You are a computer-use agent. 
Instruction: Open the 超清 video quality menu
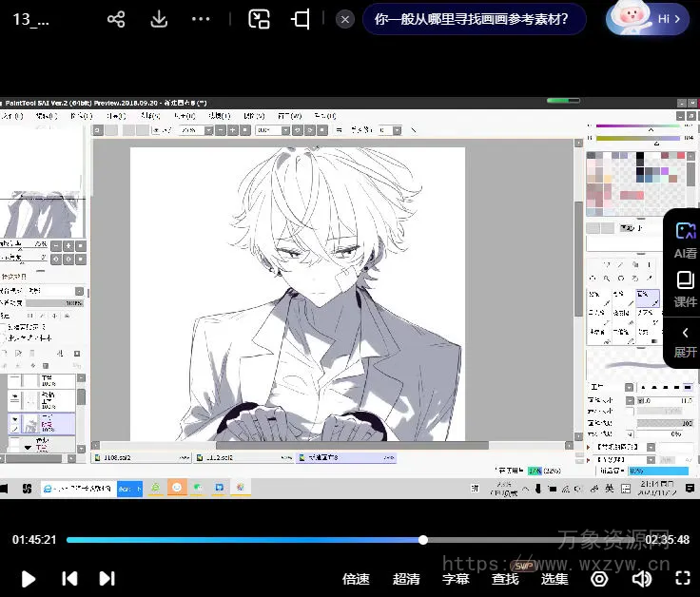click(406, 578)
